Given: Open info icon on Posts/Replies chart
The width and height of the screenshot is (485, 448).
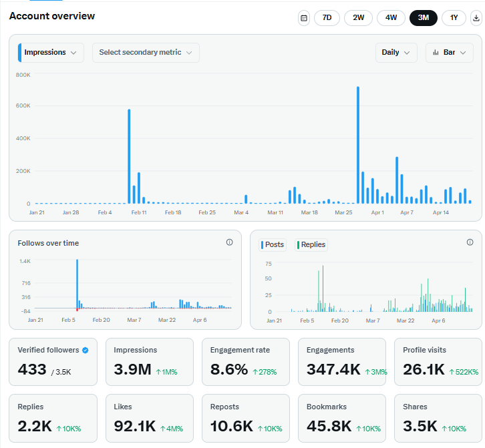Looking at the screenshot, I should click(x=470, y=242).
